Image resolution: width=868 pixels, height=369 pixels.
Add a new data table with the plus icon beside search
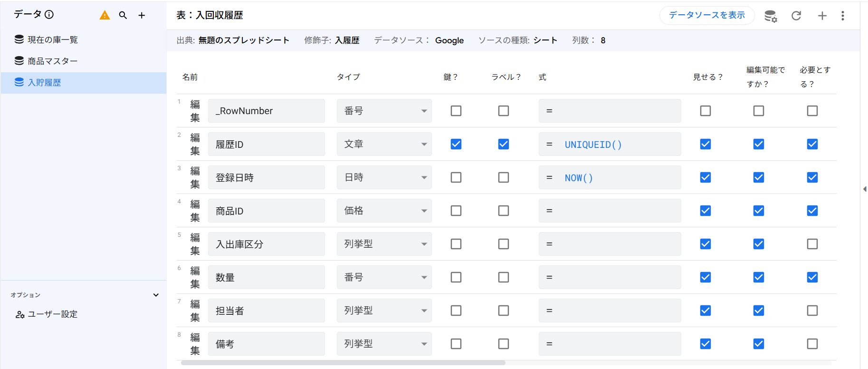point(142,15)
